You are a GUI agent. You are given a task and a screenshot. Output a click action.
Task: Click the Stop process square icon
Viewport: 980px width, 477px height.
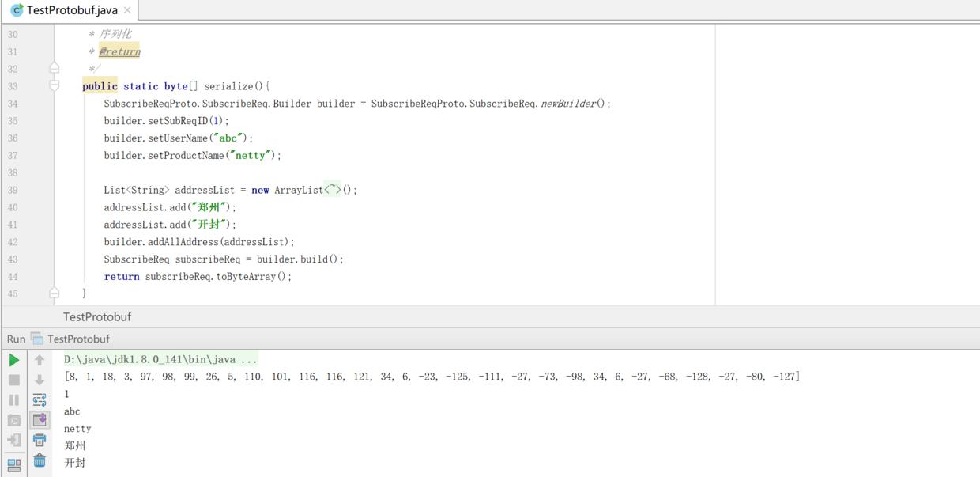(13, 380)
